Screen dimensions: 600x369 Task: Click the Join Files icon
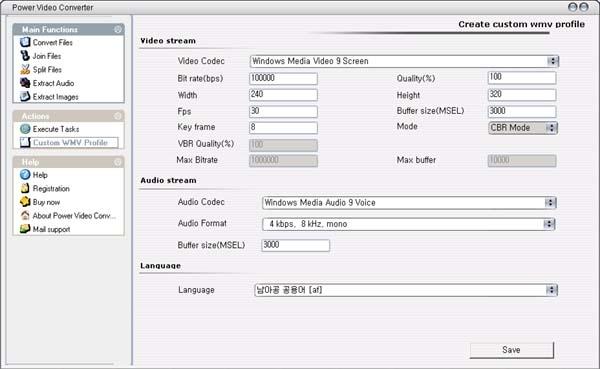25,56
